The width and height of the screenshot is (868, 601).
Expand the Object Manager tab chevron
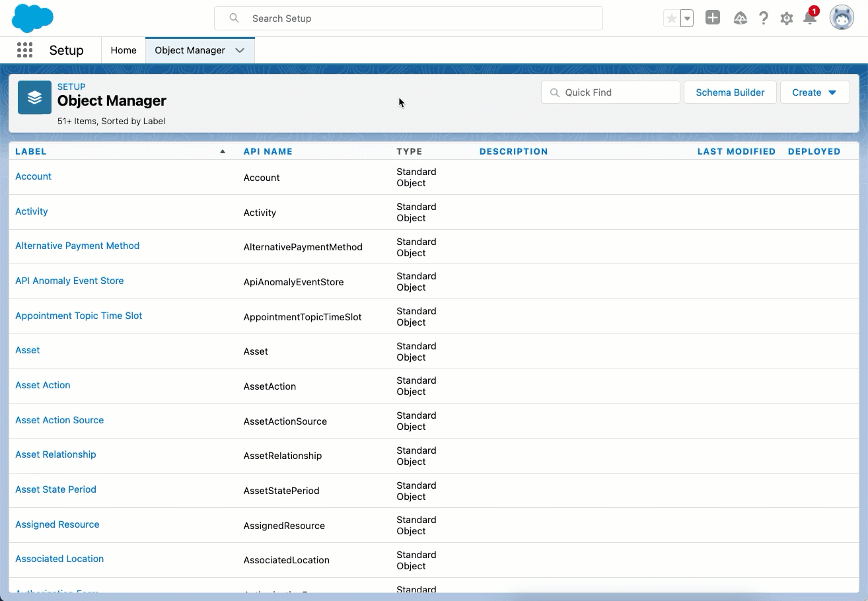240,50
